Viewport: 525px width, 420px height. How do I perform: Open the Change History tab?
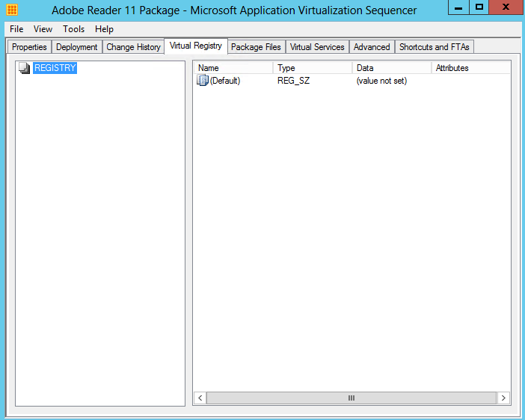tap(133, 47)
